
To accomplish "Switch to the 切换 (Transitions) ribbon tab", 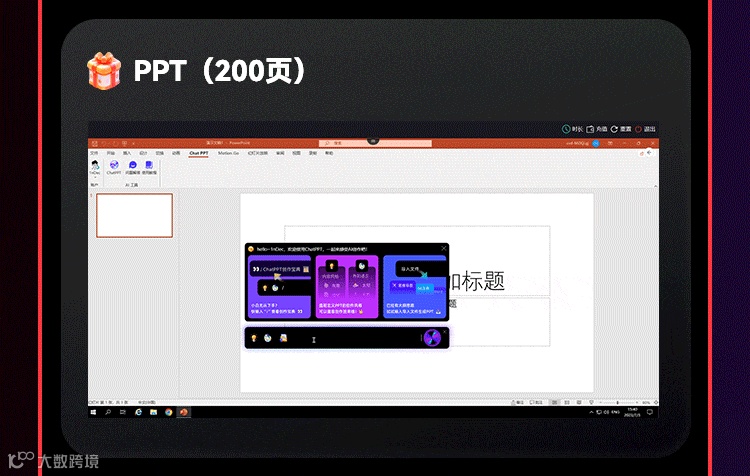I will point(160,153).
